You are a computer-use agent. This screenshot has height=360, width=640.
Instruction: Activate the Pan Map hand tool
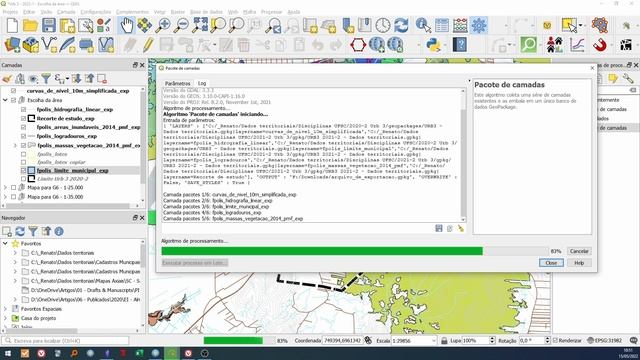coord(126,26)
